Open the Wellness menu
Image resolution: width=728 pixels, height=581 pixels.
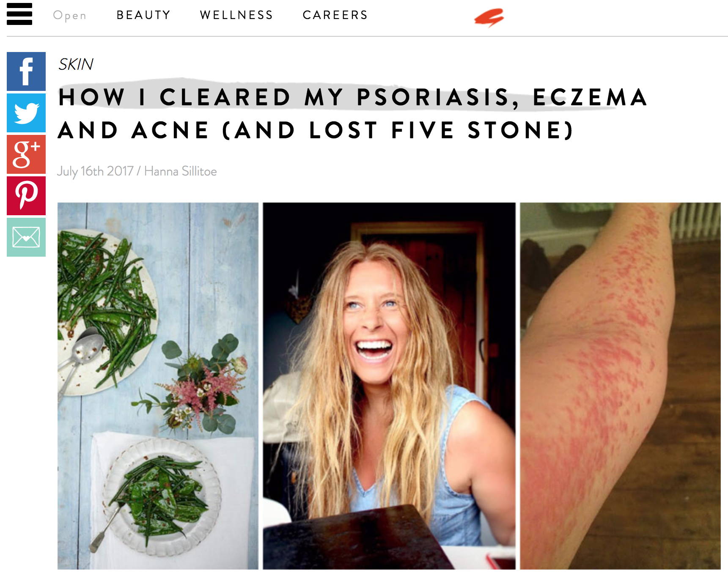[x=236, y=15]
